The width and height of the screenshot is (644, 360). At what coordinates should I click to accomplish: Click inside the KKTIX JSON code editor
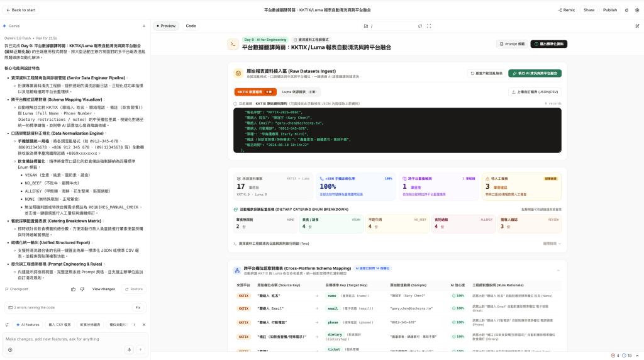pyautogui.click(x=397, y=130)
